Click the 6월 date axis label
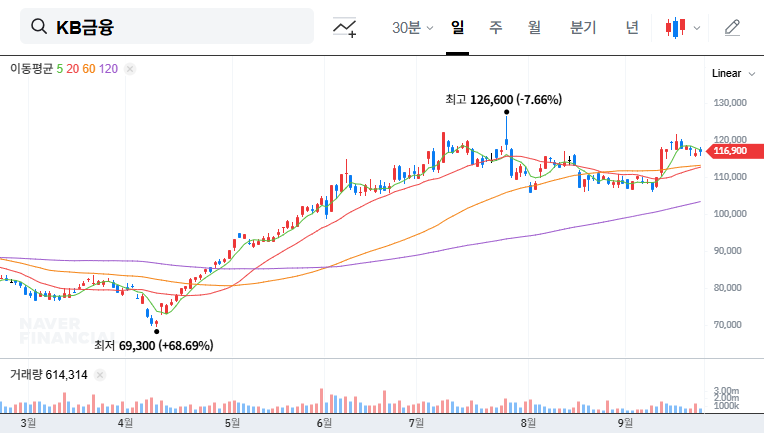This screenshot has width=764, height=433. click(x=324, y=423)
